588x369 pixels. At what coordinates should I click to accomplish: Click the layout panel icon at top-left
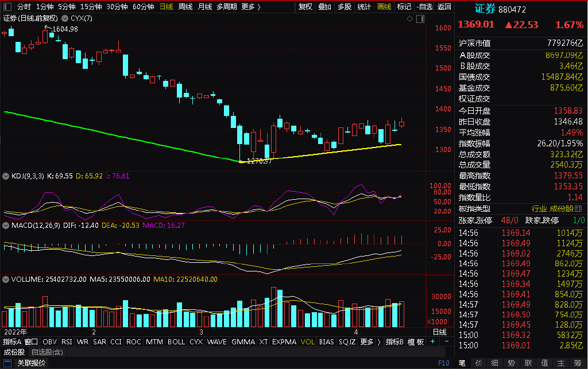pos(7,7)
